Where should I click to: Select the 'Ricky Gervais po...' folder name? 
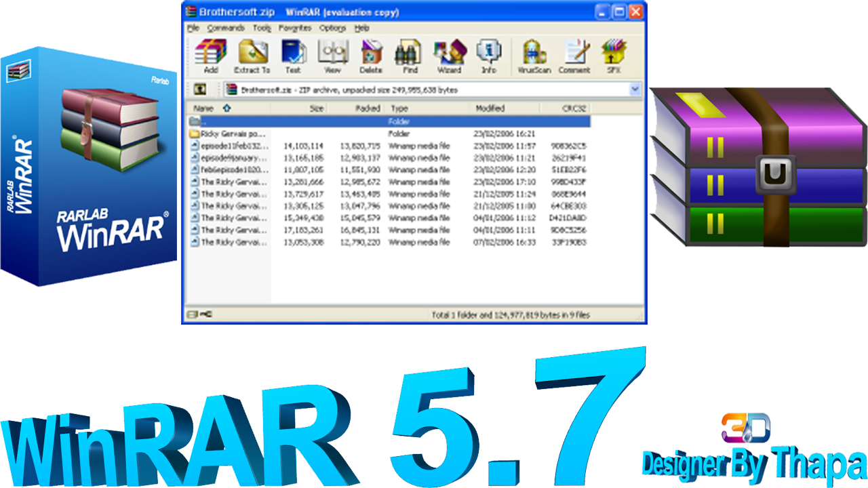pyautogui.click(x=235, y=134)
